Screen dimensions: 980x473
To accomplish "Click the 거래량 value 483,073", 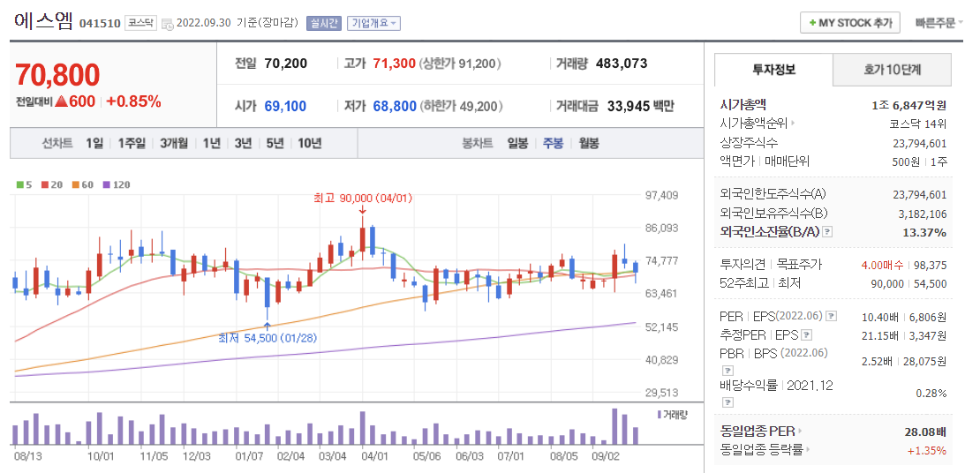I will [x=622, y=64].
